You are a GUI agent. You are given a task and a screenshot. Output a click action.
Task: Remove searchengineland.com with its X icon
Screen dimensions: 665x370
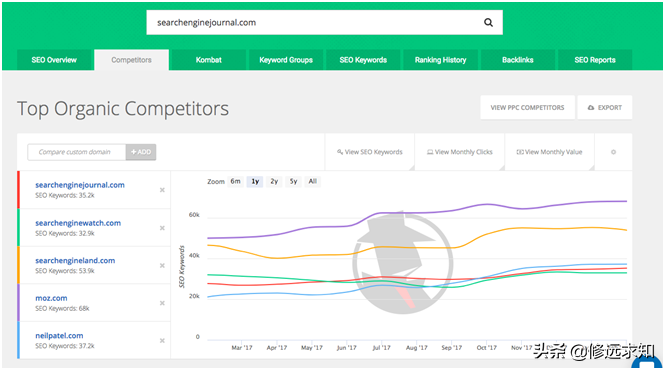[162, 266]
